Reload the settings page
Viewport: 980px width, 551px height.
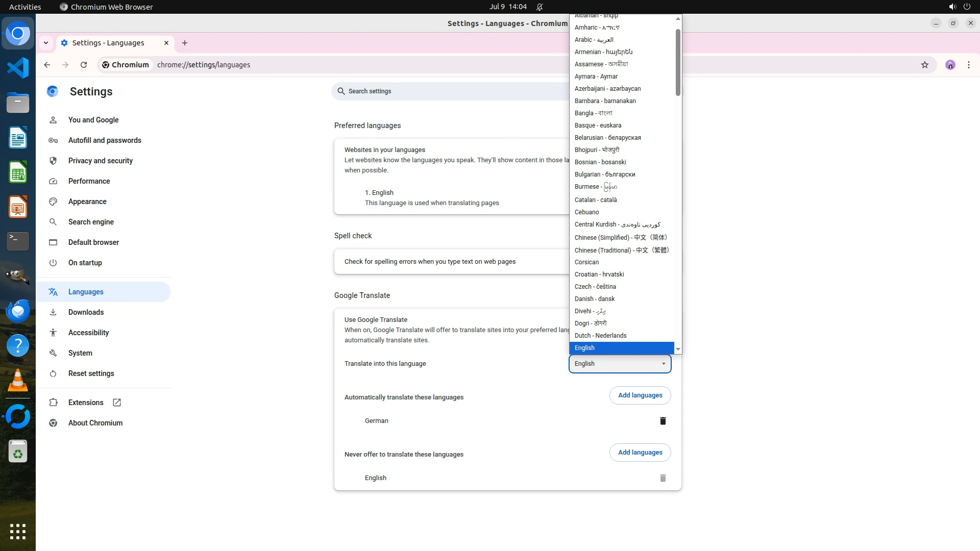tap(84, 65)
